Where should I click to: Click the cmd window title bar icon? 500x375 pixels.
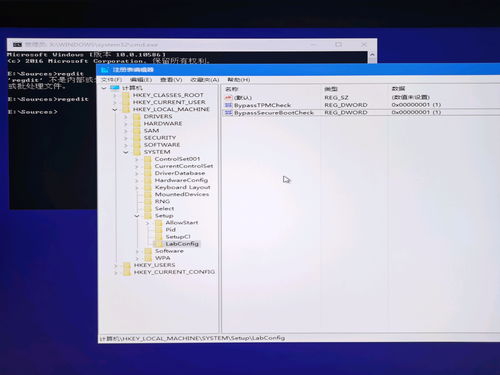click(17, 44)
